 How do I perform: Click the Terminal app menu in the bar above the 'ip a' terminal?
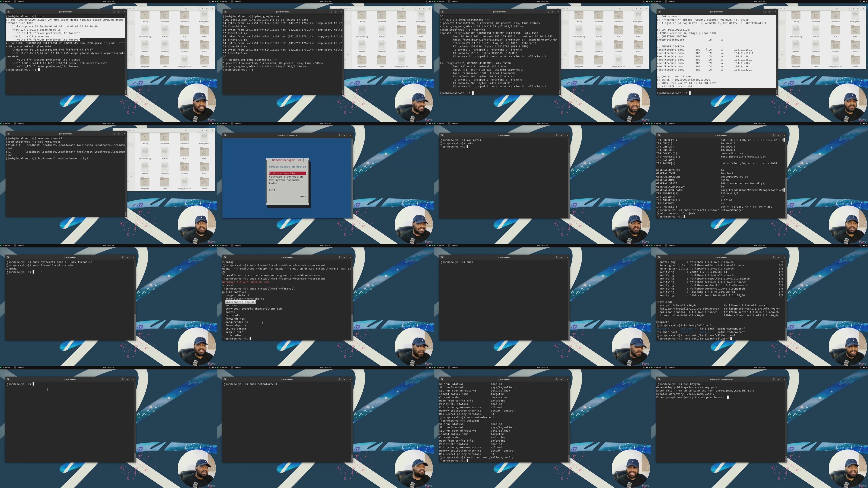click(19, 1)
